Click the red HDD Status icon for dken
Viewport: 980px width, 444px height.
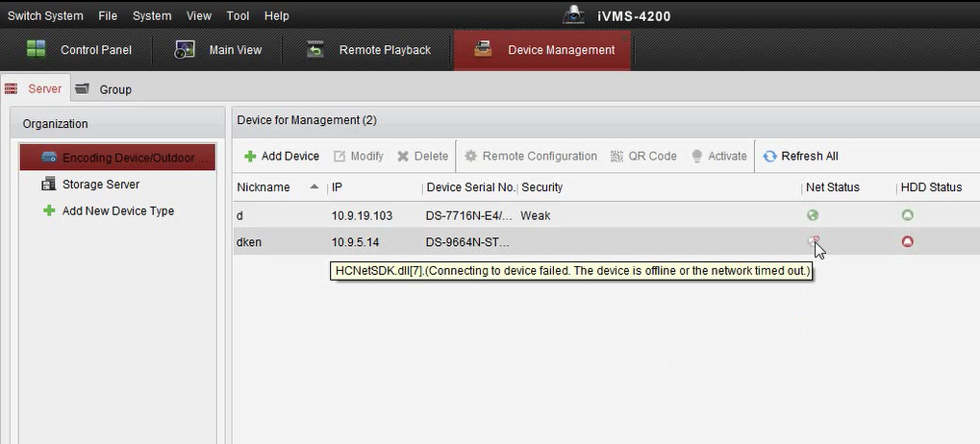coord(907,242)
